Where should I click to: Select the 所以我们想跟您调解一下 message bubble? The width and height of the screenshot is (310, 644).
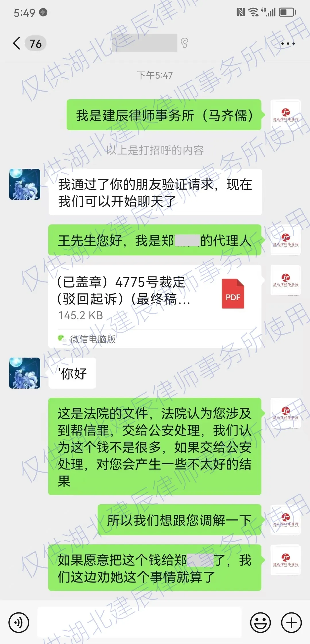179,520
